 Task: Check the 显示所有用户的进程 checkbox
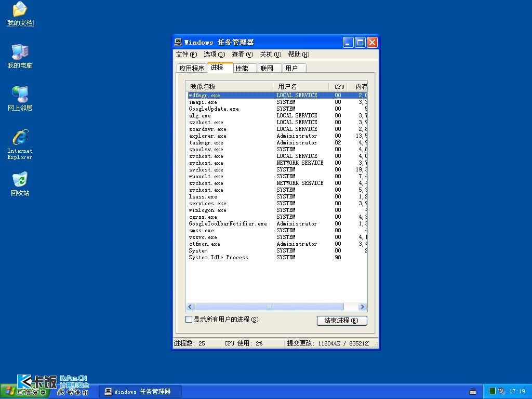[189, 320]
